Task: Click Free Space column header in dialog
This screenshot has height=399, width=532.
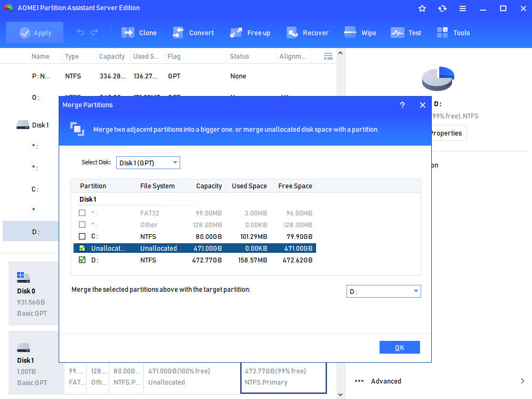Action: coord(295,186)
